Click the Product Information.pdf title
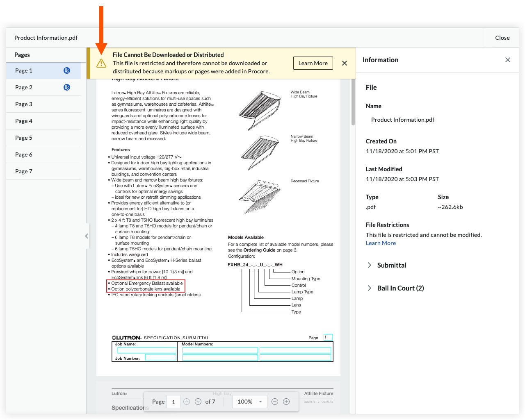525x420 pixels. 46,38
